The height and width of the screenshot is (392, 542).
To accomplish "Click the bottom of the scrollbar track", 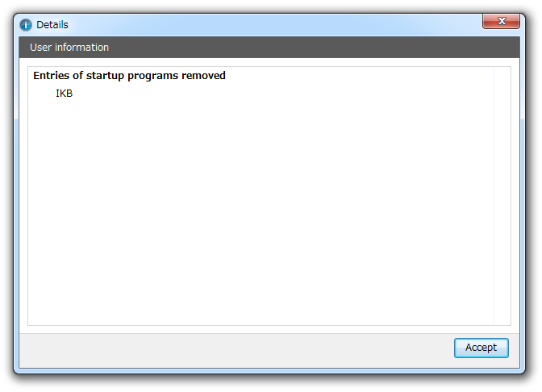I will [502, 316].
